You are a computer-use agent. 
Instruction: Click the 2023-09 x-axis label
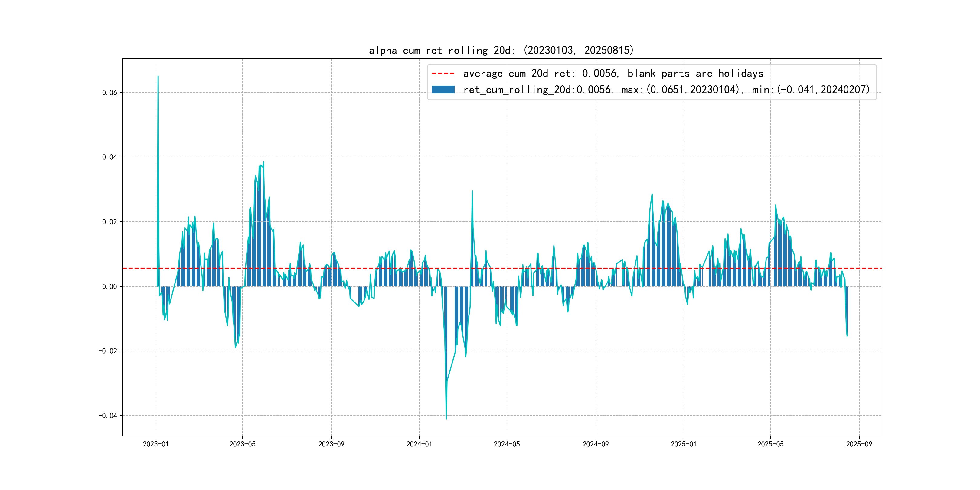(x=331, y=444)
